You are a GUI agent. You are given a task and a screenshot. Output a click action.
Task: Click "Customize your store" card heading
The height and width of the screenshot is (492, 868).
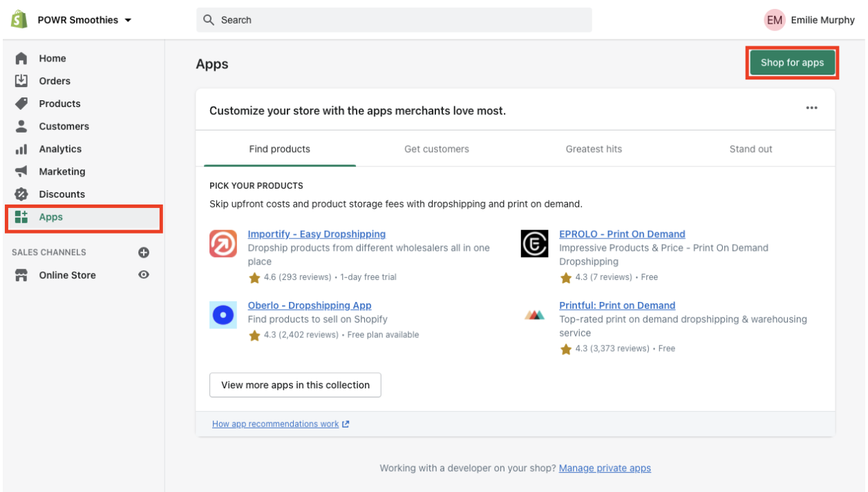(x=357, y=111)
